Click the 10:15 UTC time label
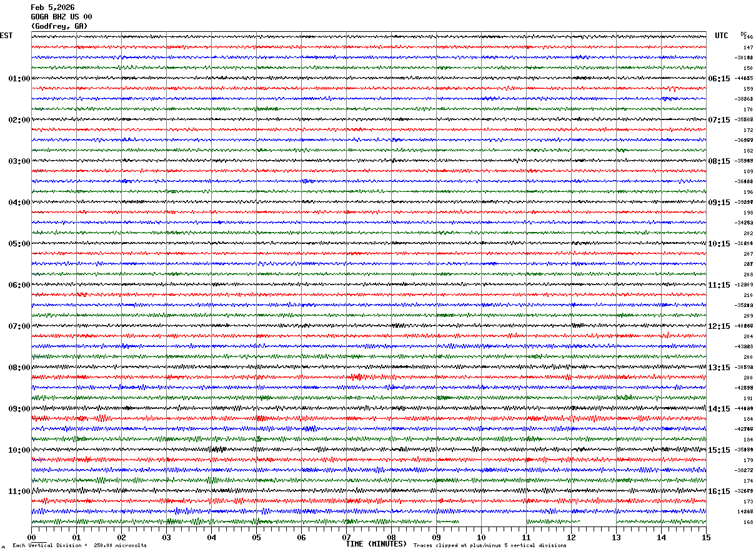756x554 pixels. tap(719, 244)
